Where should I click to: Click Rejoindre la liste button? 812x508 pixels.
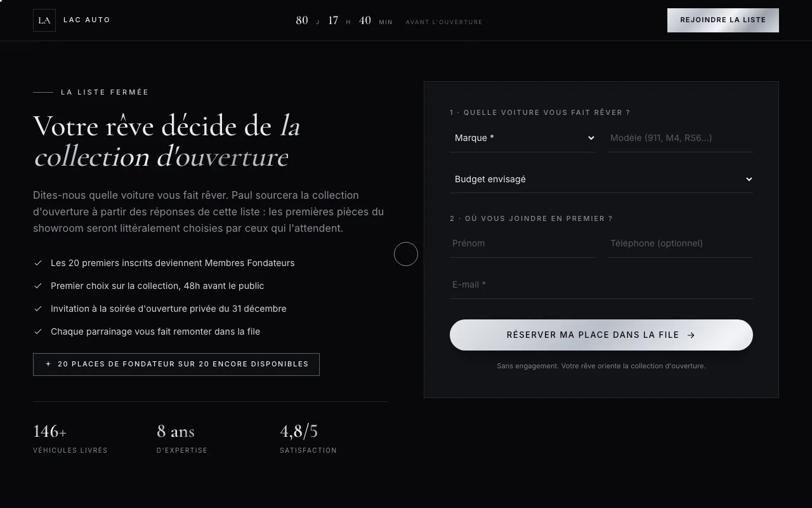coord(723,20)
